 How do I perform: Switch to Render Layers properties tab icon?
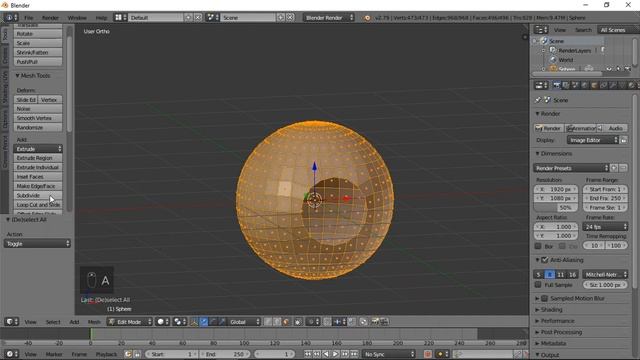(566, 85)
